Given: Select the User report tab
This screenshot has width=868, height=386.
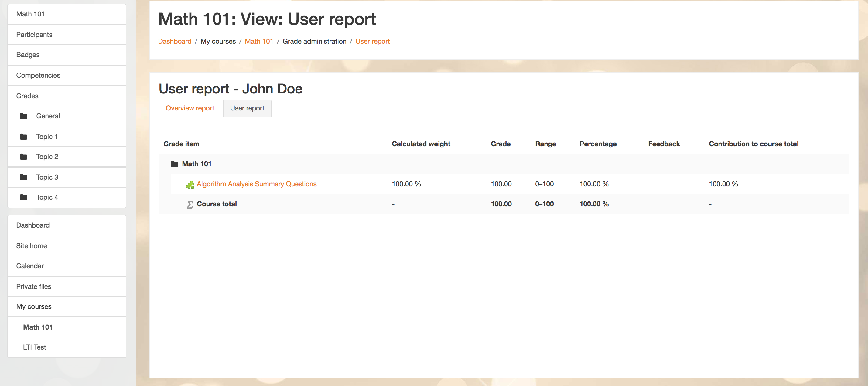Looking at the screenshot, I should (x=247, y=108).
